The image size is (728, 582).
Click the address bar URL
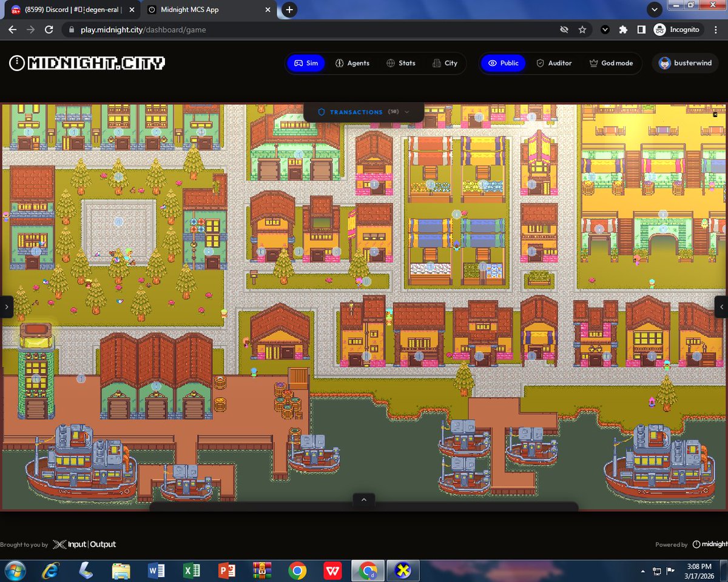coord(143,30)
